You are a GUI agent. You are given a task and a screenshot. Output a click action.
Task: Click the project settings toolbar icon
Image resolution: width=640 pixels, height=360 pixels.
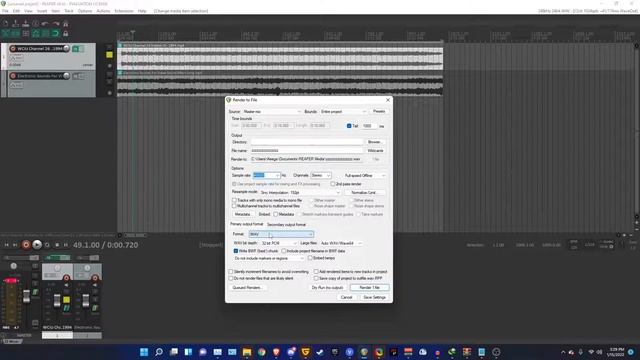coord(36,24)
